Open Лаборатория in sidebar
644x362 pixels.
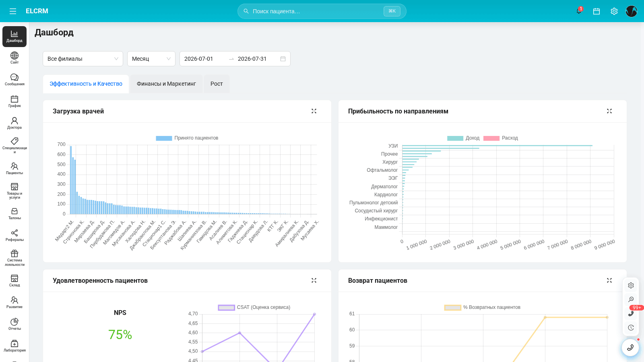point(14,346)
